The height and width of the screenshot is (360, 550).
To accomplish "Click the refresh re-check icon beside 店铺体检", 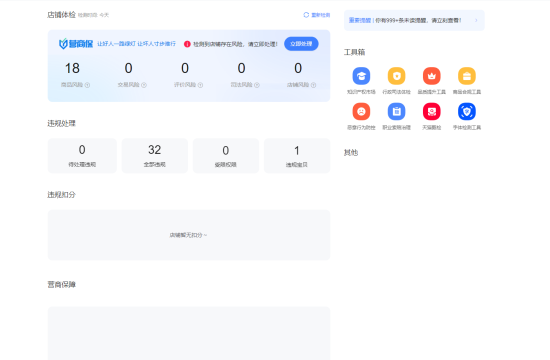I will (306, 15).
